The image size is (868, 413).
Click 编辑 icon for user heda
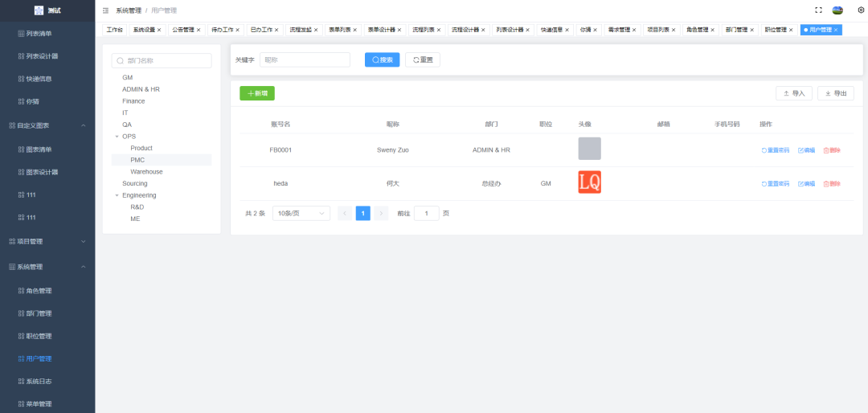click(x=806, y=184)
